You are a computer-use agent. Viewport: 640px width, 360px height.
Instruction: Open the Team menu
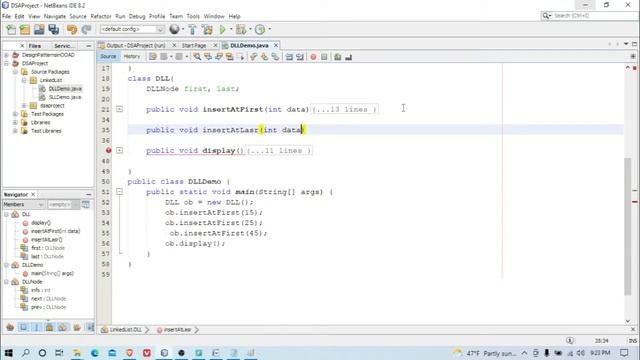[176, 16]
